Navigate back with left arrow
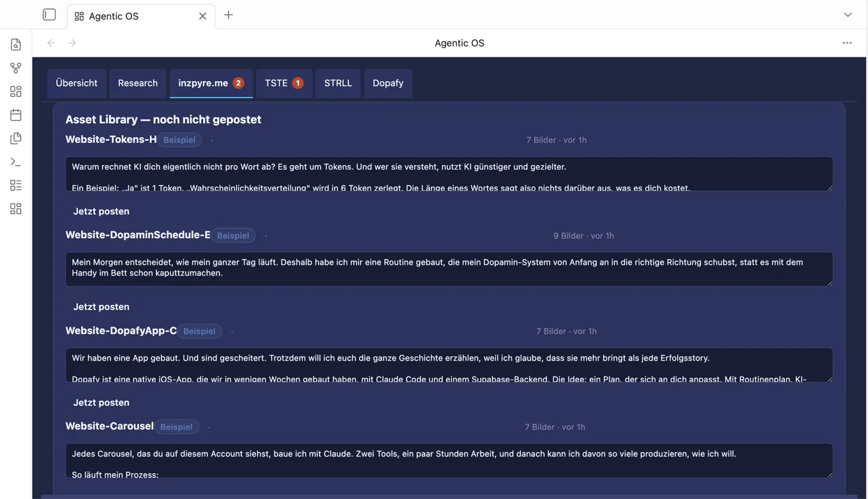This screenshot has width=868, height=499. click(x=51, y=43)
